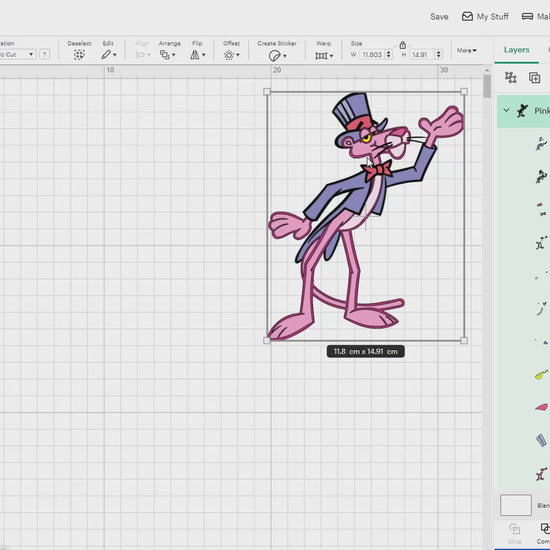Click the top-left selection handle
Viewport: 550px width, 550px height.
267,92
